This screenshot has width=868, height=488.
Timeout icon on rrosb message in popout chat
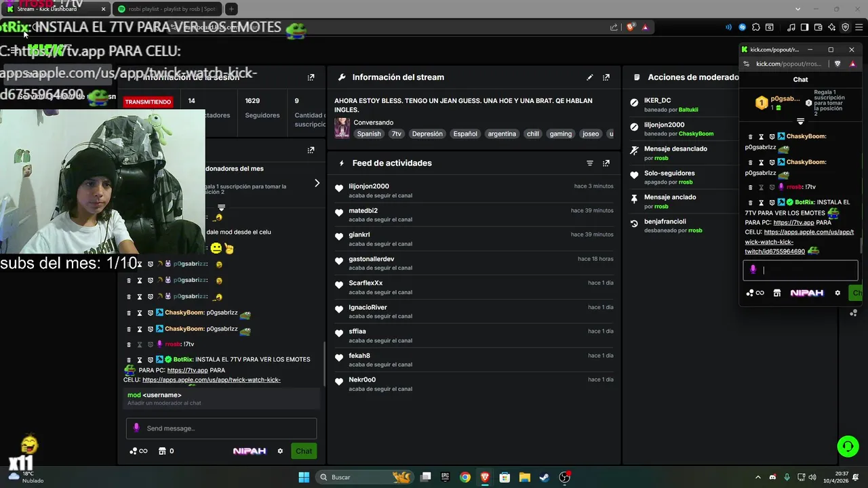point(761,187)
